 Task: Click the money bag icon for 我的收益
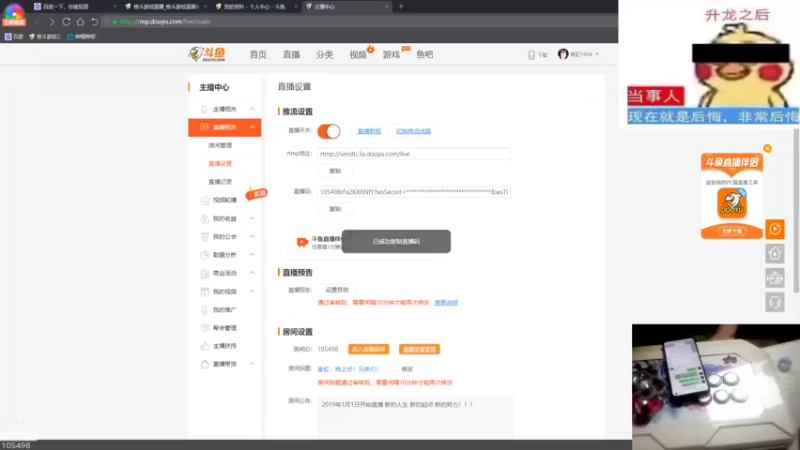[205, 218]
